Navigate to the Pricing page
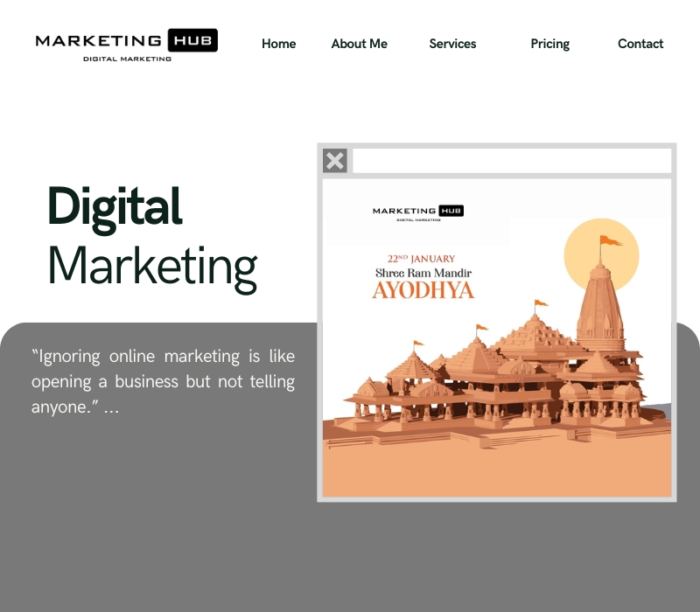This screenshot has height=612, width=700. [x=549, y=44]
